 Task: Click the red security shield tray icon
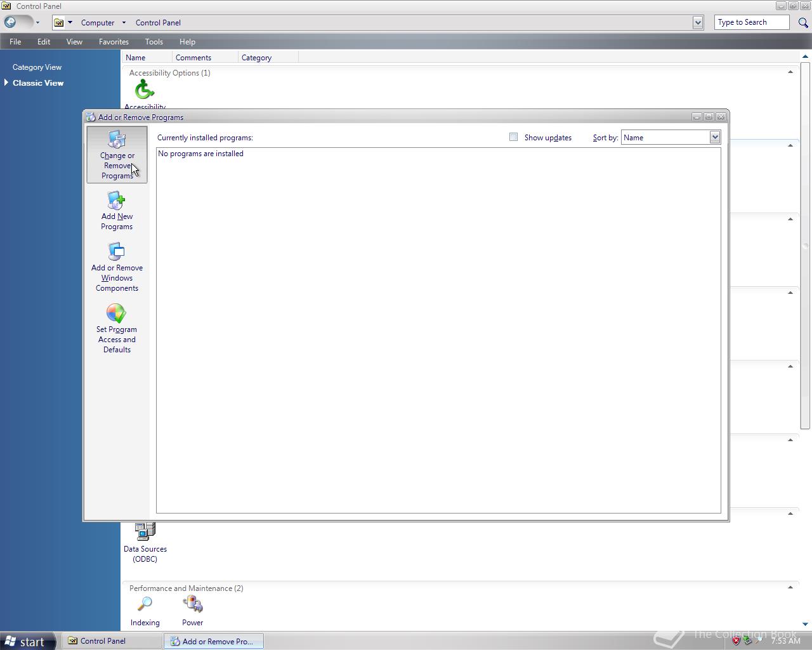tap(736, 641)
